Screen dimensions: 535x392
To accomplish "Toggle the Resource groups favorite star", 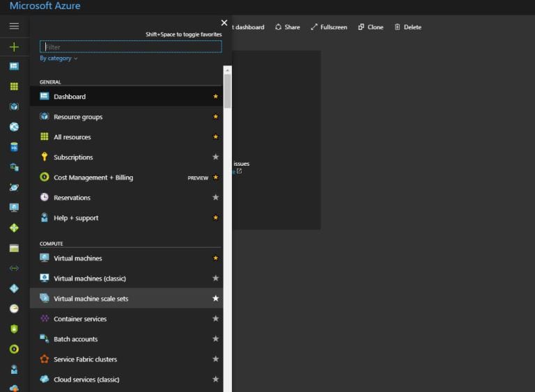I will pos(216,117).
